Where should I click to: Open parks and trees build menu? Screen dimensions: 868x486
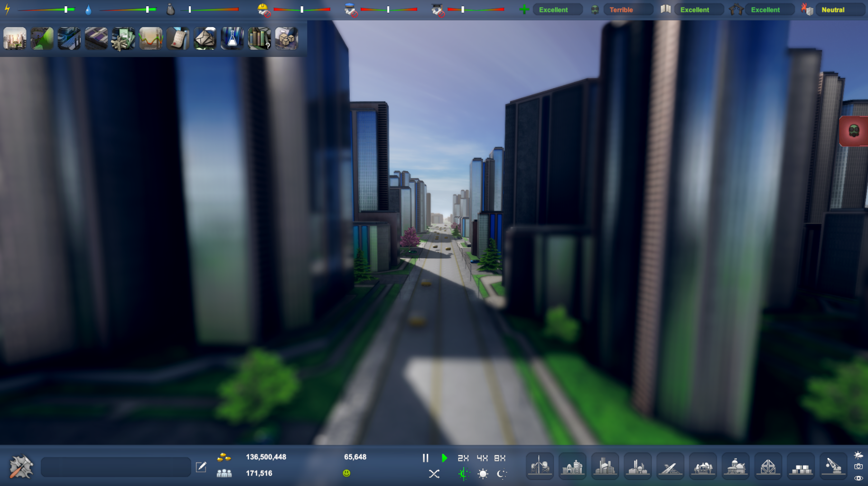(x=703, y=467)
